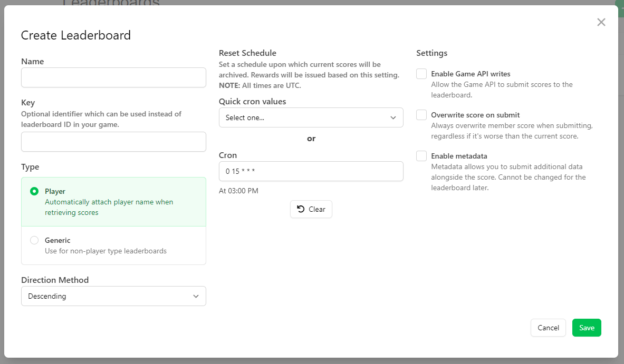Focus the Key identifier text field
624x364 pixels.
click(113, 142)
